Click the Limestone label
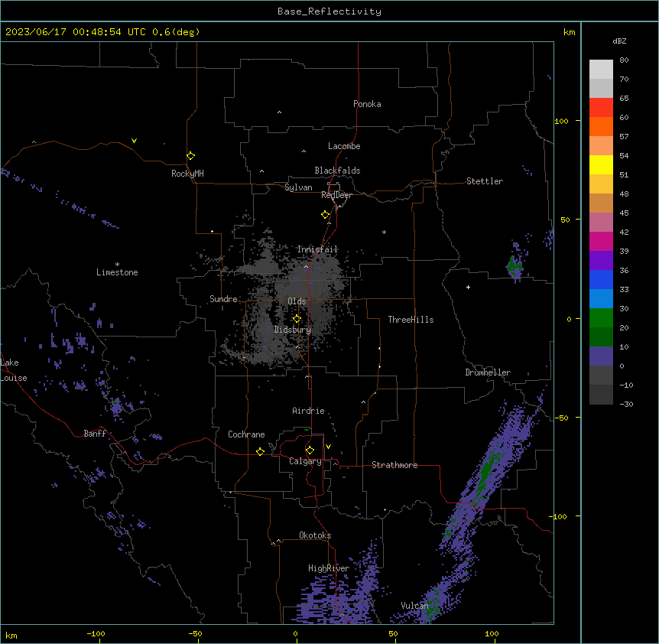The image size is (659, 644). (117, 272)
